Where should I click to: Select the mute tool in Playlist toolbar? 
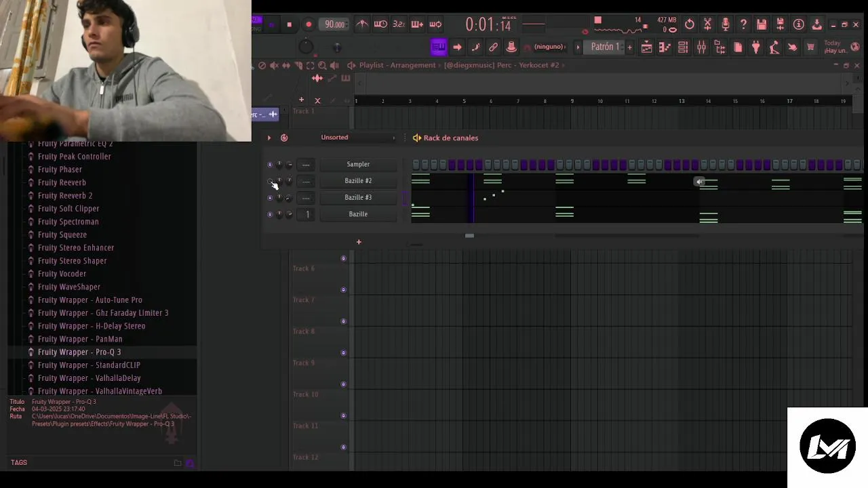pos(274,65)
